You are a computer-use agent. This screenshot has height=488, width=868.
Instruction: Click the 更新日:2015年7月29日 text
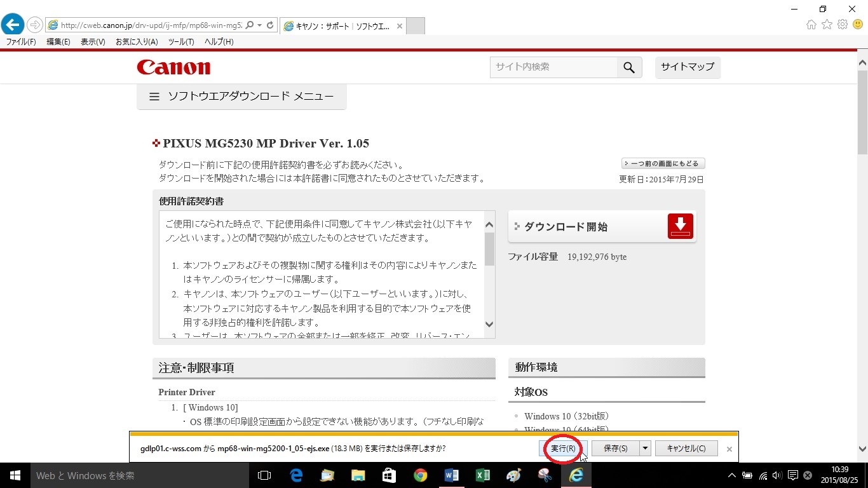click(661, 180)
